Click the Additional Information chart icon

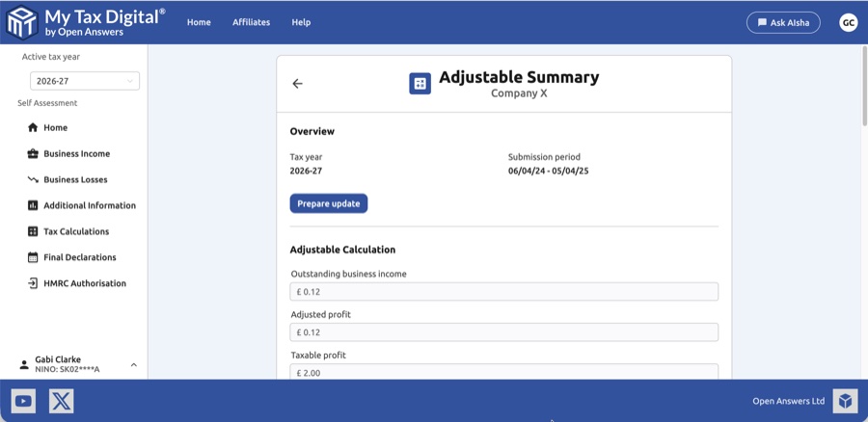point(33,205)
